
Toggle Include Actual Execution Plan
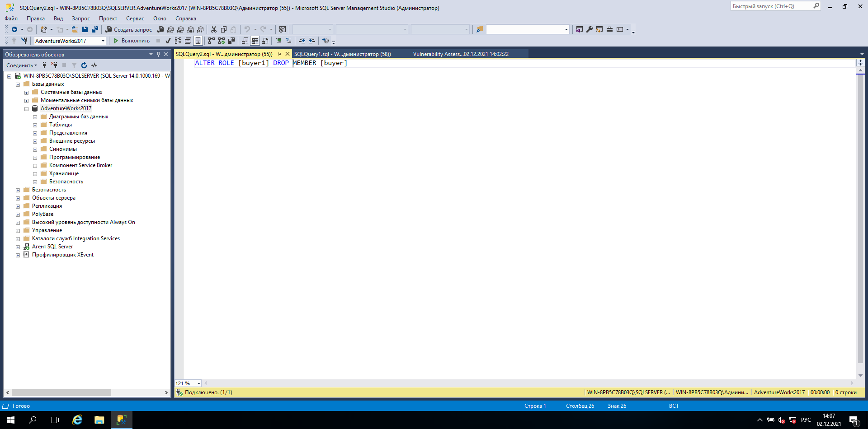pos(212,41)
